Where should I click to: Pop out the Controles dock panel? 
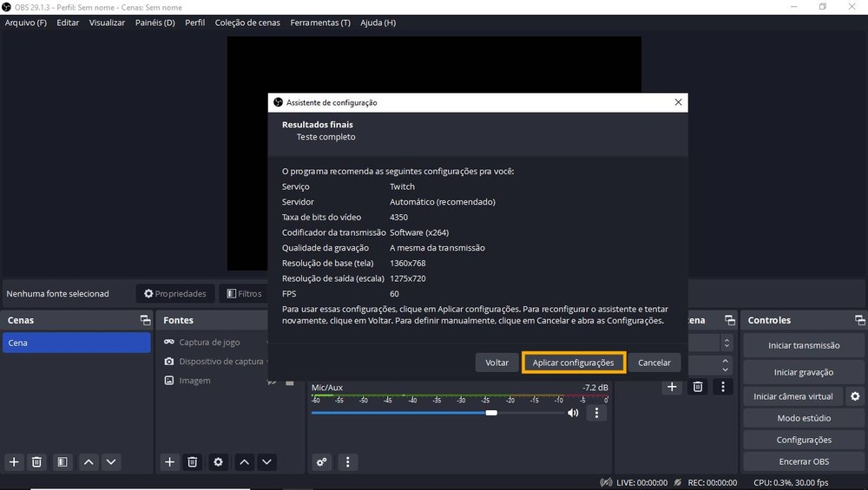click(x=859, y=320)
